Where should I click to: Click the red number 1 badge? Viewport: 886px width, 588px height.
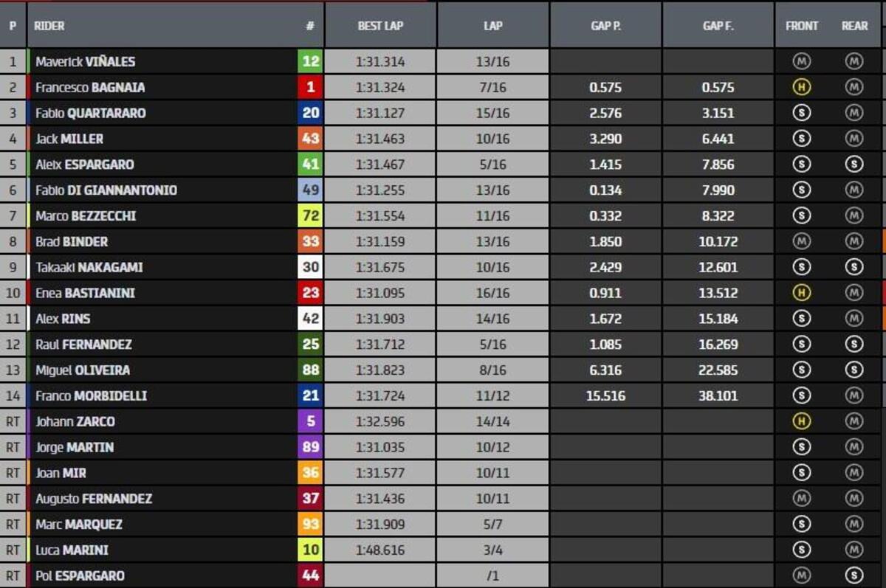310,87
